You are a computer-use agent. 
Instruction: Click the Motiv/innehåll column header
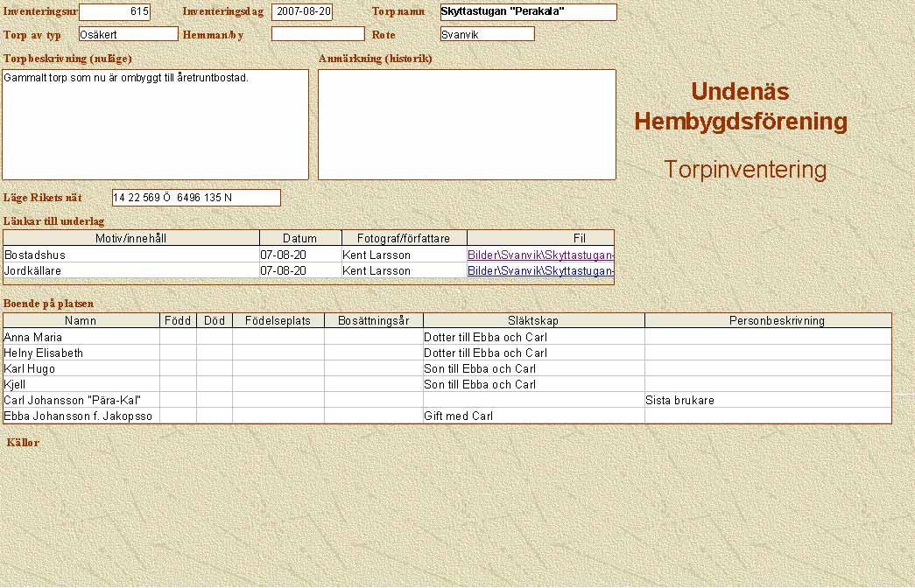tap(131, 239)
